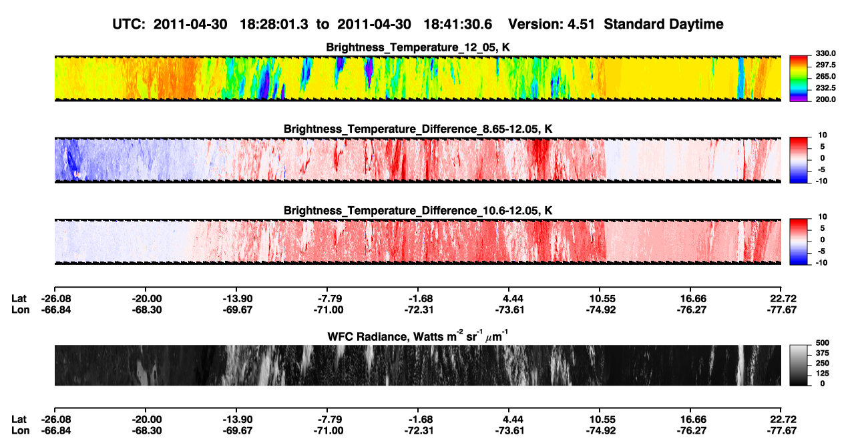Click the 232.5 colorbar label
This screenshot has height=445, width=868.
825,87
